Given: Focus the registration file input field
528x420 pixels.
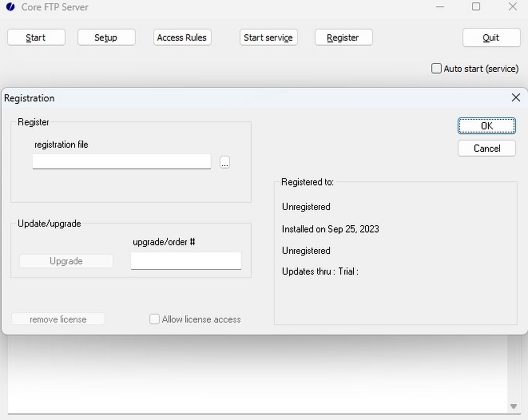Looking at the screenshot, I should click(122, 161).
